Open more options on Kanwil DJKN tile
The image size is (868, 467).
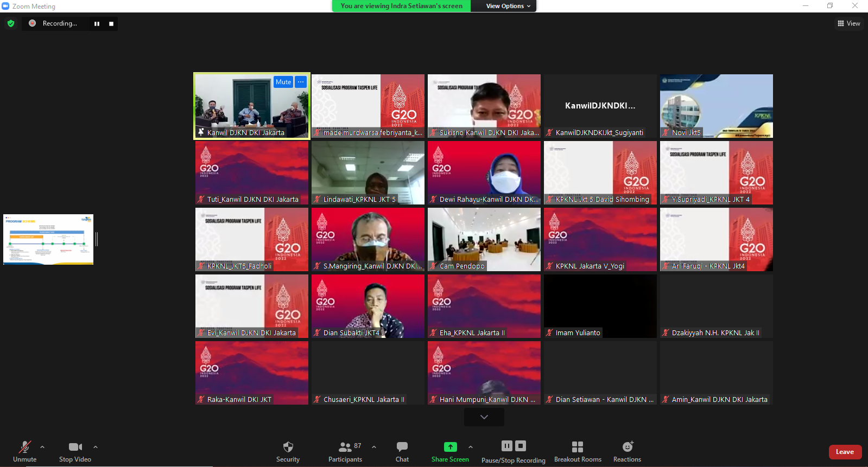[301, 82]
